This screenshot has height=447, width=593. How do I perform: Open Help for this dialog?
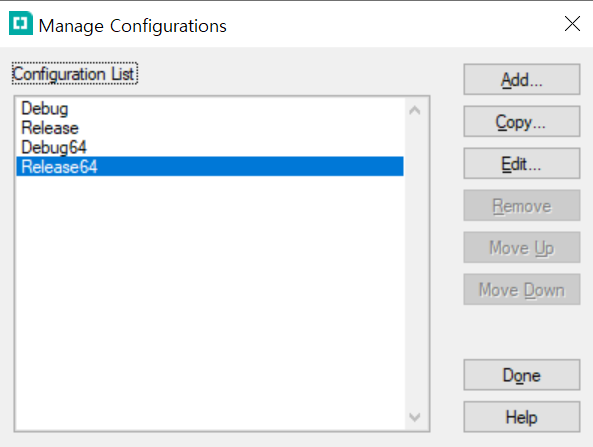[x=522, y=417]
